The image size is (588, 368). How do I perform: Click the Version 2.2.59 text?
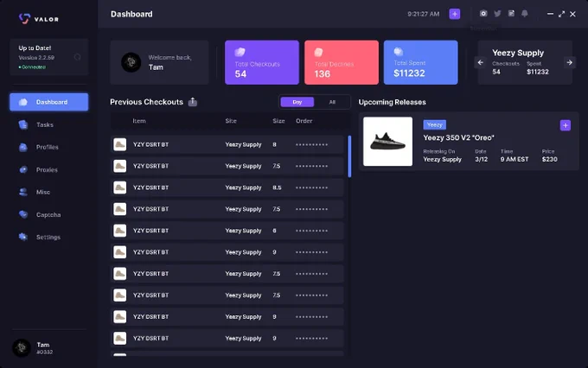[x=36, y=58]
